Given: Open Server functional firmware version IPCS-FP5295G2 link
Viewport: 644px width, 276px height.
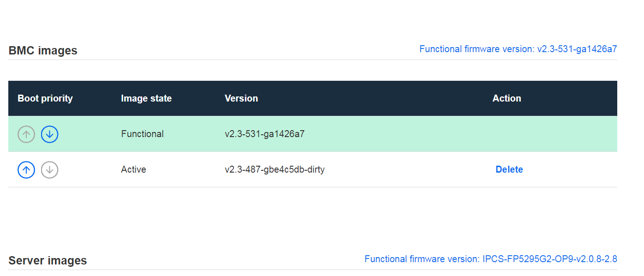Looking at the screenshot, I should [491, 259].
